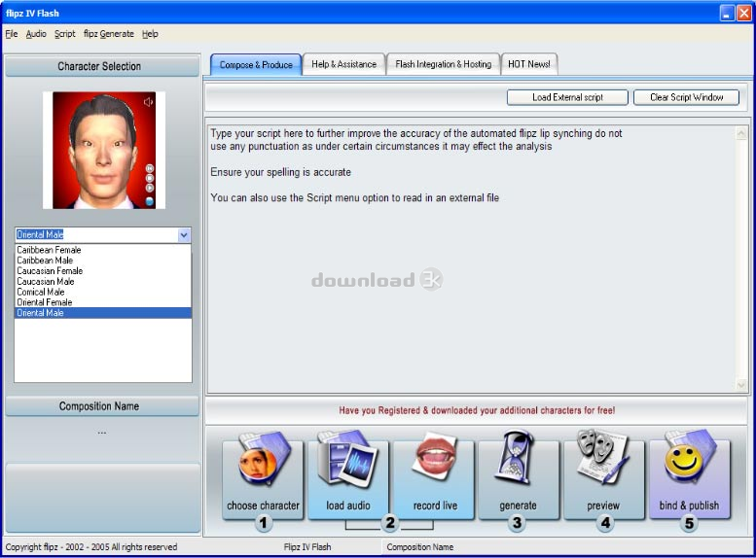Select Oriental Female from the list
Image resolution: width=756 pixels, height=558 pixels.
[103, 302]
